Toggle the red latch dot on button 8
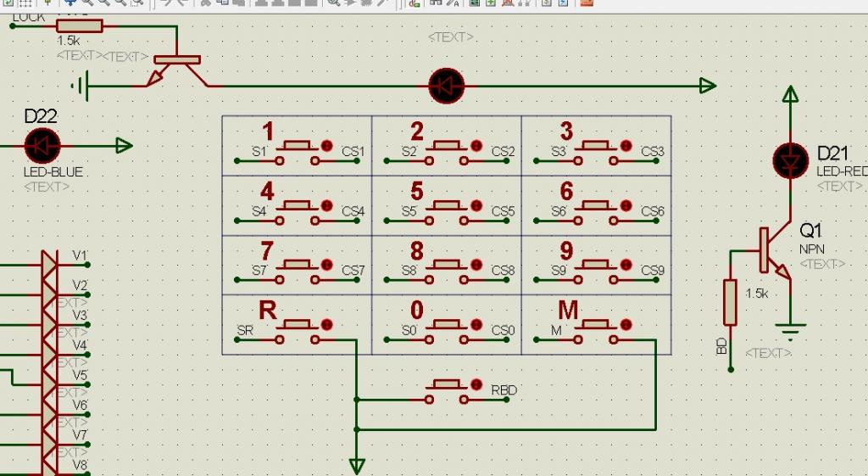The width and height of the screenshot is (868, 476). click(x=476, y=265)
